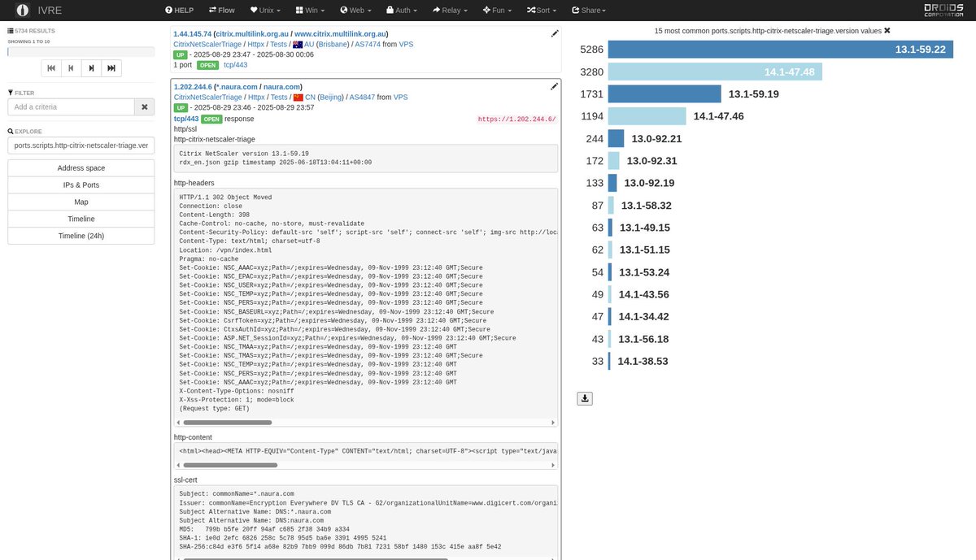
Task: Open Address space view
Action: pyautogui.click(x=81, y=167)
